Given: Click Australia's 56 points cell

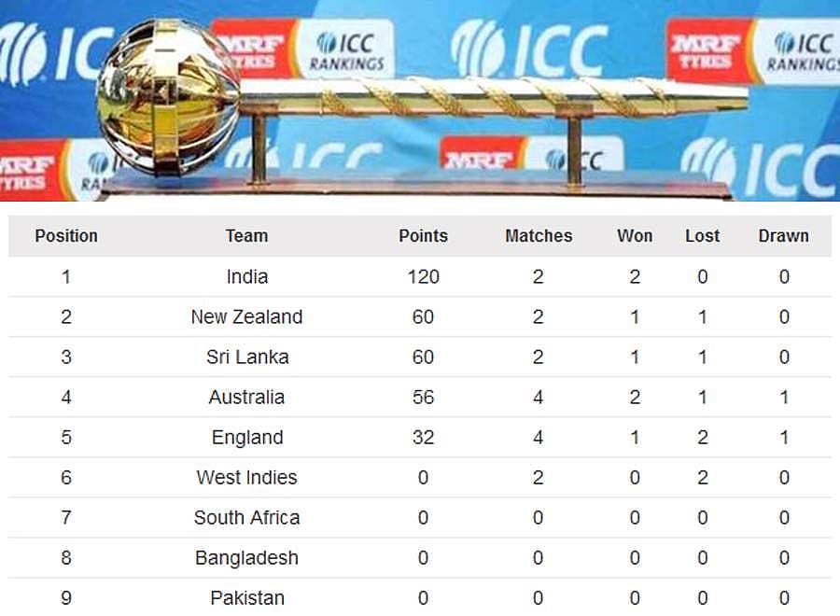Looking at the screenshot, I should pos(423,398).
